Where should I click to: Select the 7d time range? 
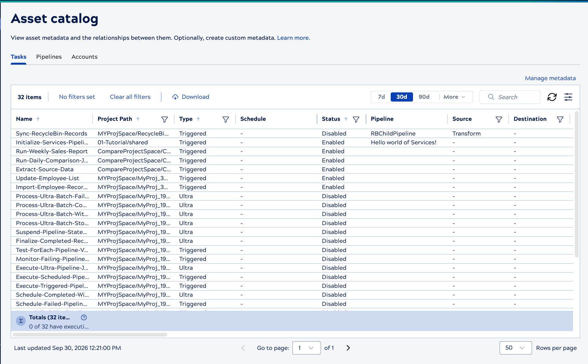tap(381, 97)
